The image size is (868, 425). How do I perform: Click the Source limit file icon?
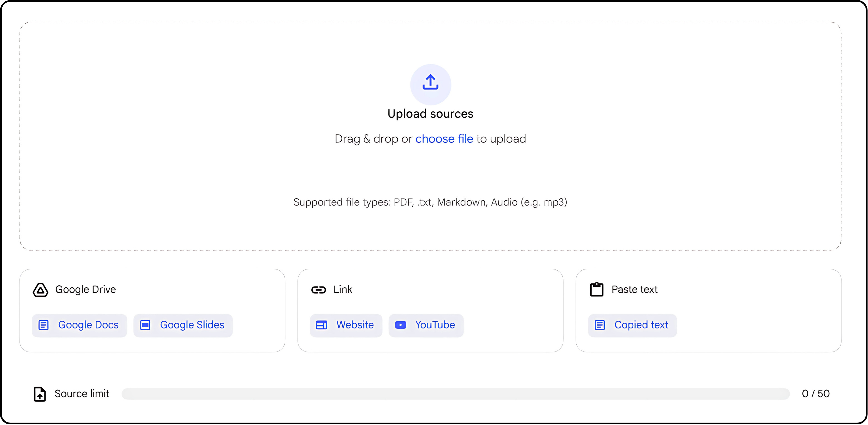click(40, 394)
